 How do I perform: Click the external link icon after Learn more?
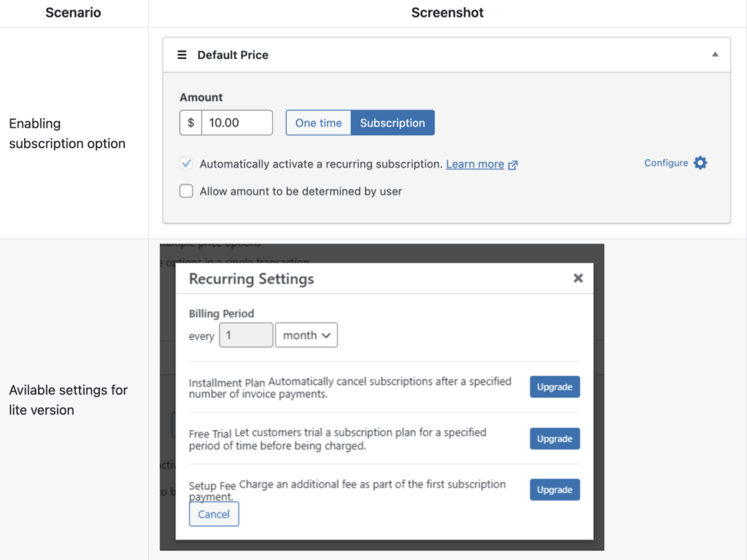pyautogui.click(x=513, y=165)
